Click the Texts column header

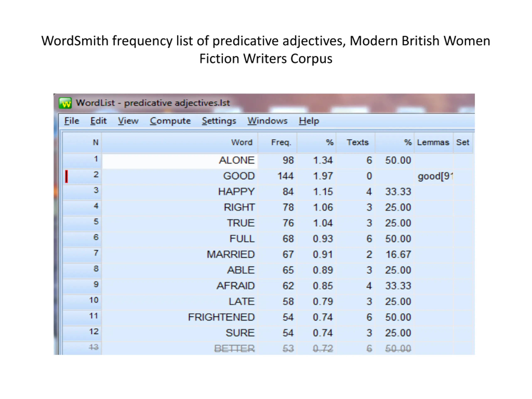356,142
